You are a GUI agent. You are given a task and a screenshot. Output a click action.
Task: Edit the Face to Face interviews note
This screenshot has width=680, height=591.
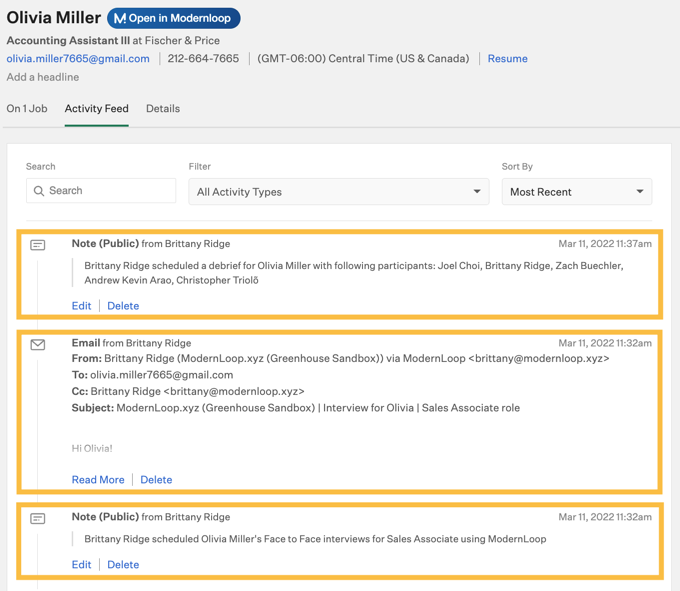click(x=81, y=565)
